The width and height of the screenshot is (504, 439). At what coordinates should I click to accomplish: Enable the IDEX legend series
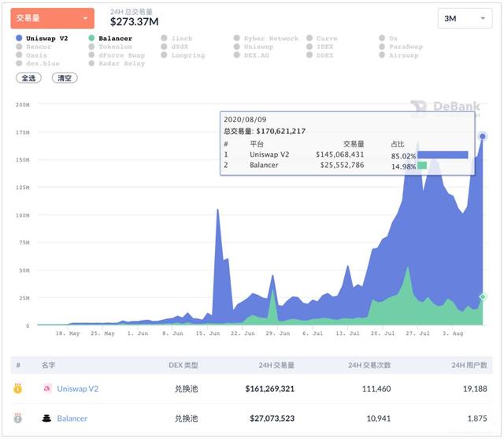click(321, 47)
